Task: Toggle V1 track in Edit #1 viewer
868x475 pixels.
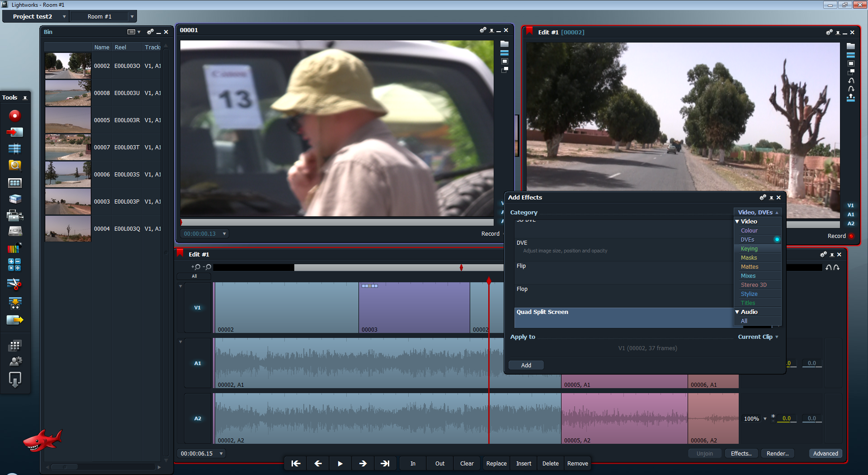Action: coord(851,205)
